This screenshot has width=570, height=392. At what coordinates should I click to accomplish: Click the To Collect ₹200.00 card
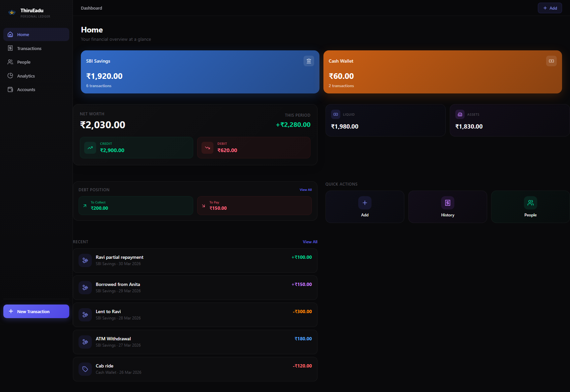(x=135, y=205)
